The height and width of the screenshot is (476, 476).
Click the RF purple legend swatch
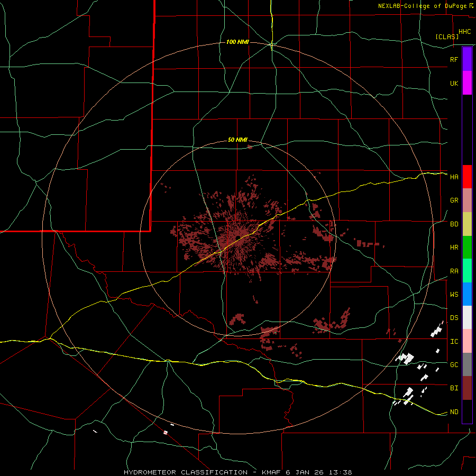tap(467, 59)
